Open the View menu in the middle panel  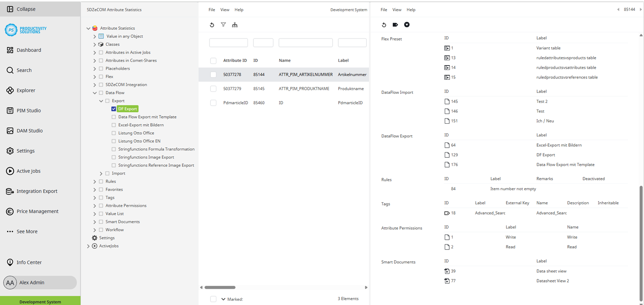(x=225, y=9)
